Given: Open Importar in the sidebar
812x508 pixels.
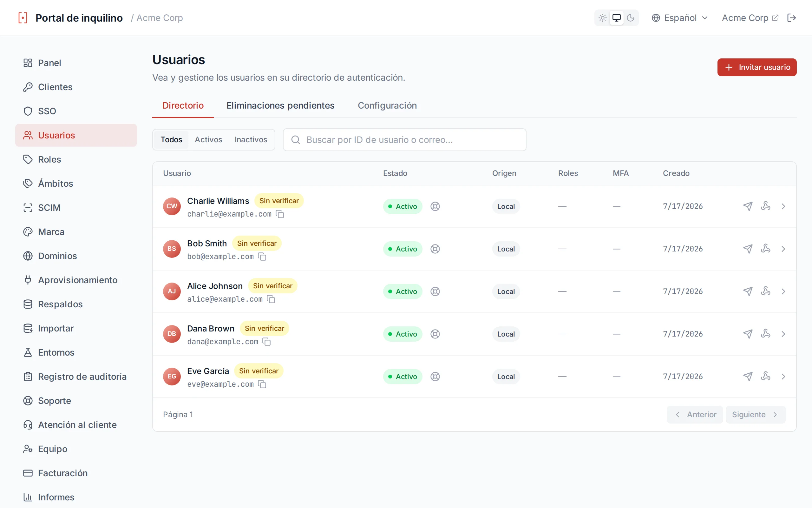Looking at the screenshot, I should [x=76, y=328].
